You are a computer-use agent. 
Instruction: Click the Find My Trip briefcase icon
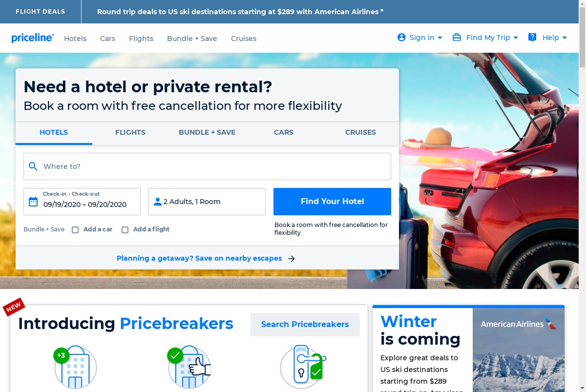pos(457,38)
